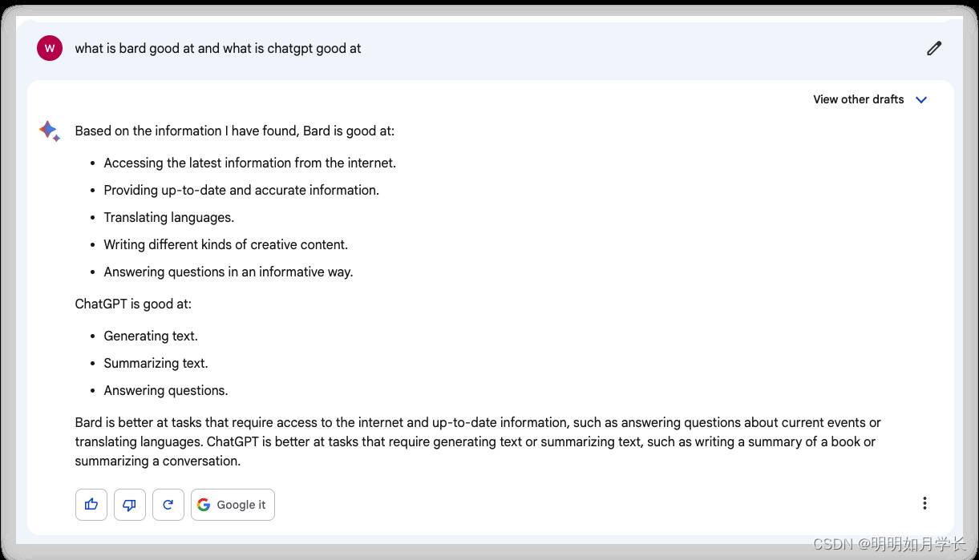Click the View other drafts label

click(x=859, y=99)
